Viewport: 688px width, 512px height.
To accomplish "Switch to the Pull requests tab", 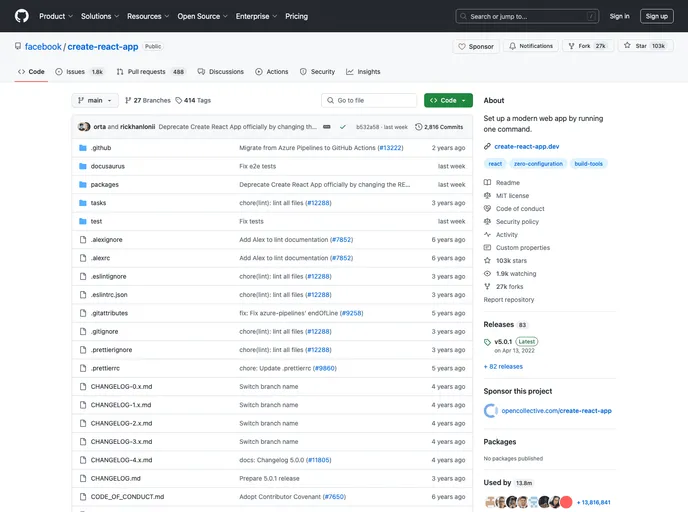I will point(151,72).
